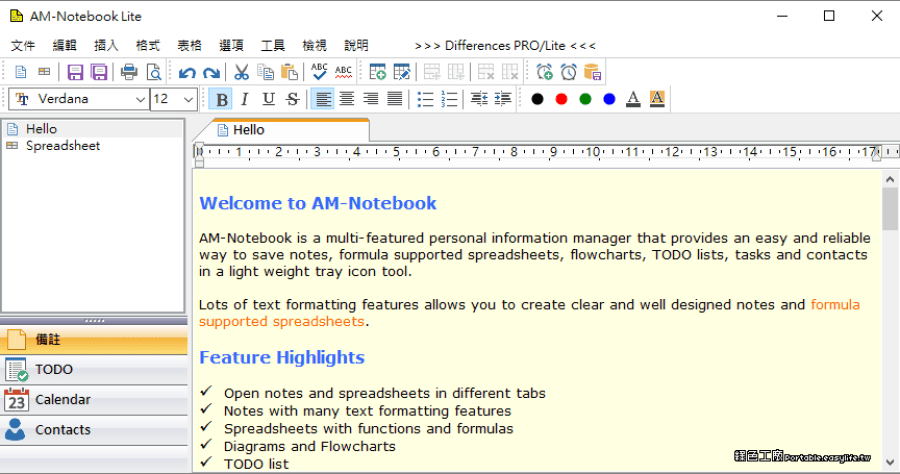Set text color to black
The width and height of the screenshot is (900, 474).
tap(537, 99)
